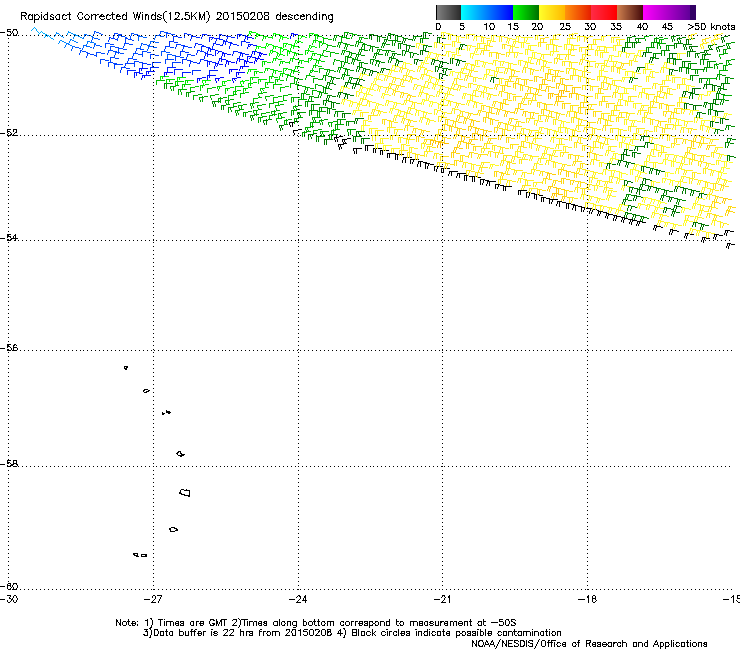Click the -21 longitude axis label

click(442, 599)
